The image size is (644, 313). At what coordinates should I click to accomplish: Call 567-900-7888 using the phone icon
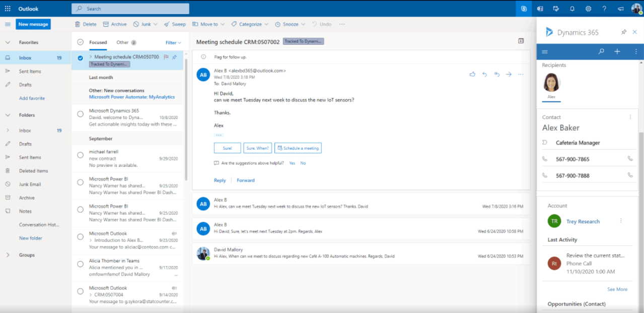(630, 175)
